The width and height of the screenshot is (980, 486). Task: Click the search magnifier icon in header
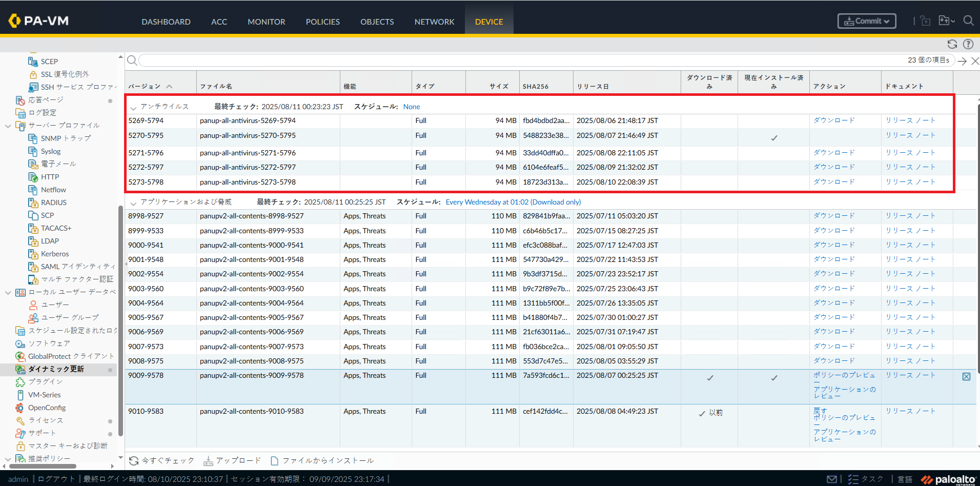(968, 21)
